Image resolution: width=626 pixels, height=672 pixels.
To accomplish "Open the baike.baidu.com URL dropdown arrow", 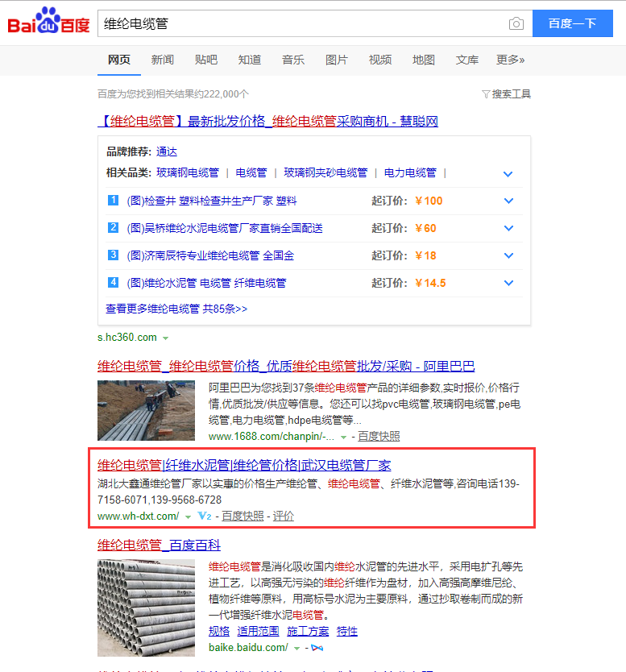I will [x=296, y=649].
